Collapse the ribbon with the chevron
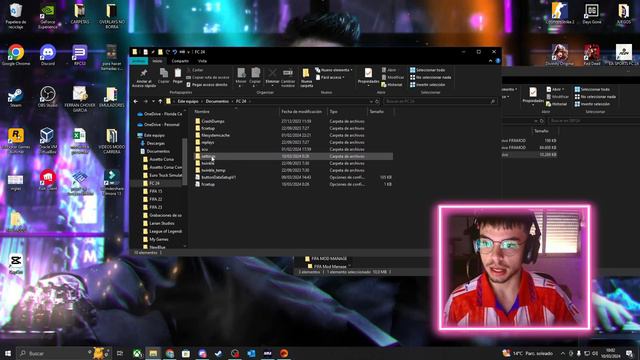This screenshot has width=640, height=360. [491, 61]
